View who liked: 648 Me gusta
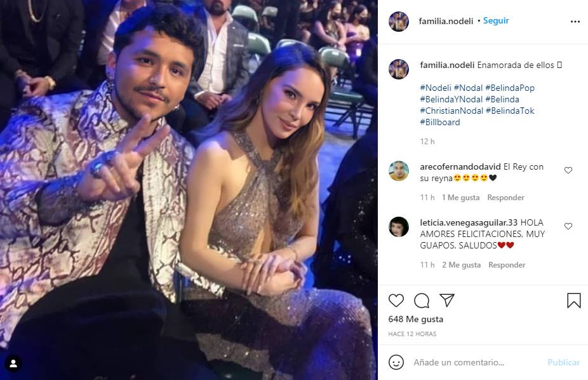Screen dimensions: 588x380 coord(416,319)
